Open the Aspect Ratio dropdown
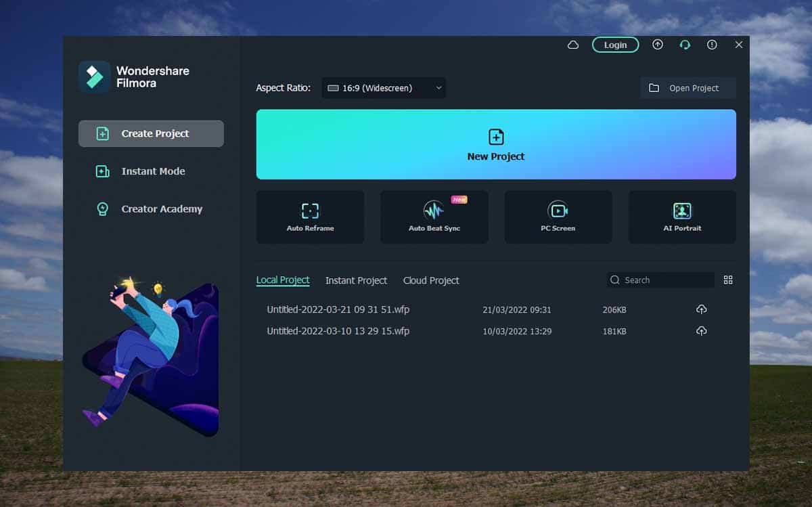Image resolution: width=812 pixels, height=507 pixels. pyautogui.click(x=384, y=87)
